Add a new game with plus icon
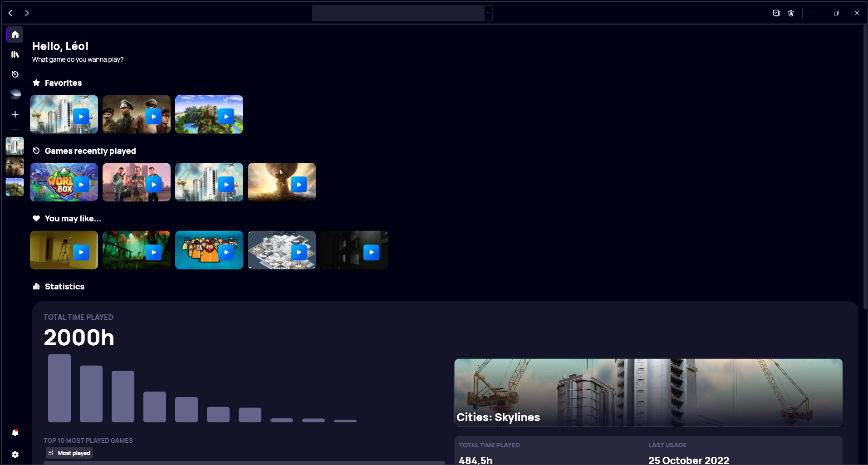 tap(15, 114)
